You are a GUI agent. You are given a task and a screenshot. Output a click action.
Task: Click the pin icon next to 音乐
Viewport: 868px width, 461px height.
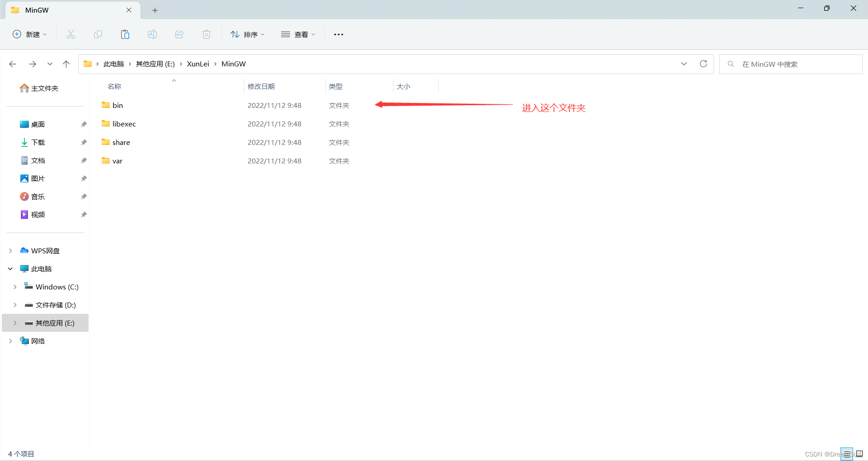pyautogui.click(x=84, y=196)
